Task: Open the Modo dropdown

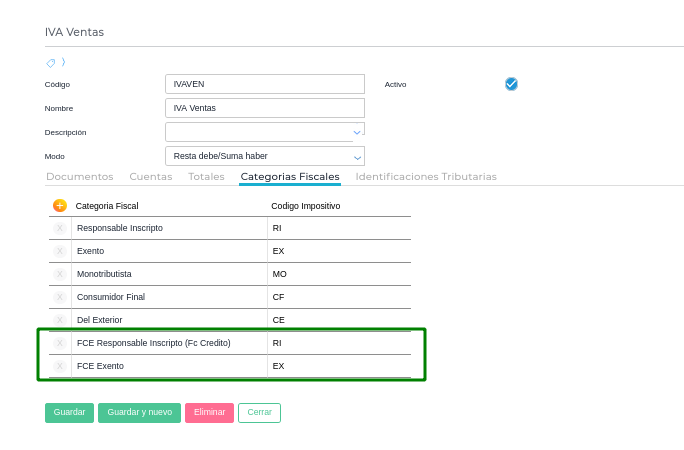Action: [x=357, y=156]
